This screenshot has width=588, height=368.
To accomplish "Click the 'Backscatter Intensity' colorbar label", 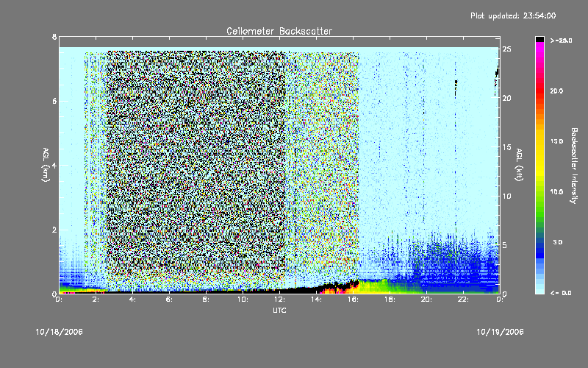I will (x=574, y=166).
